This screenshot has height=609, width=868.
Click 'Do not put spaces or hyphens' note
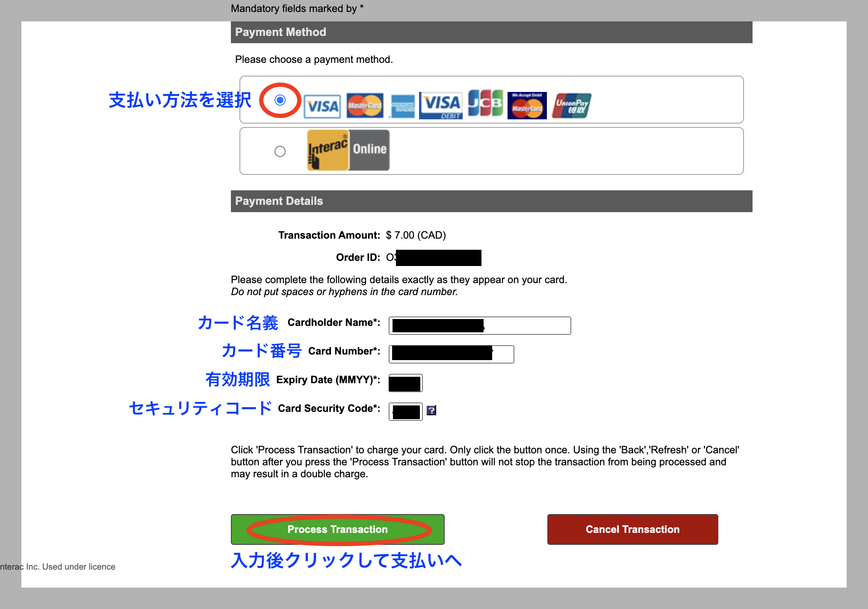click(x=344, y=292)
